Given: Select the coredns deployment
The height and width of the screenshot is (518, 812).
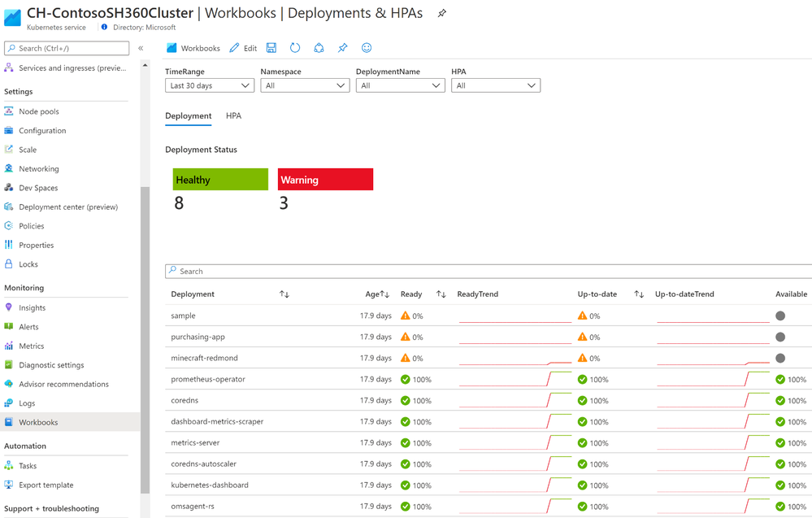Looking at the screenshot, I should 489,400.
